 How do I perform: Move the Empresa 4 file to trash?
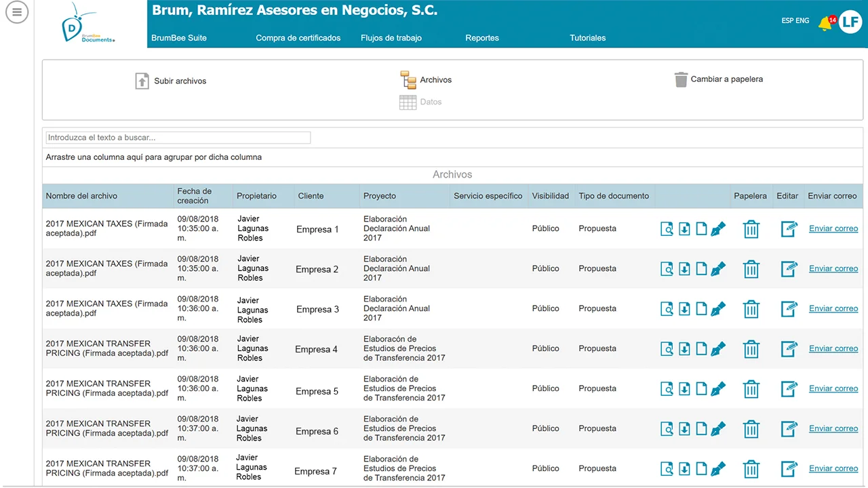pyautogui.click(x=751, y=349)
